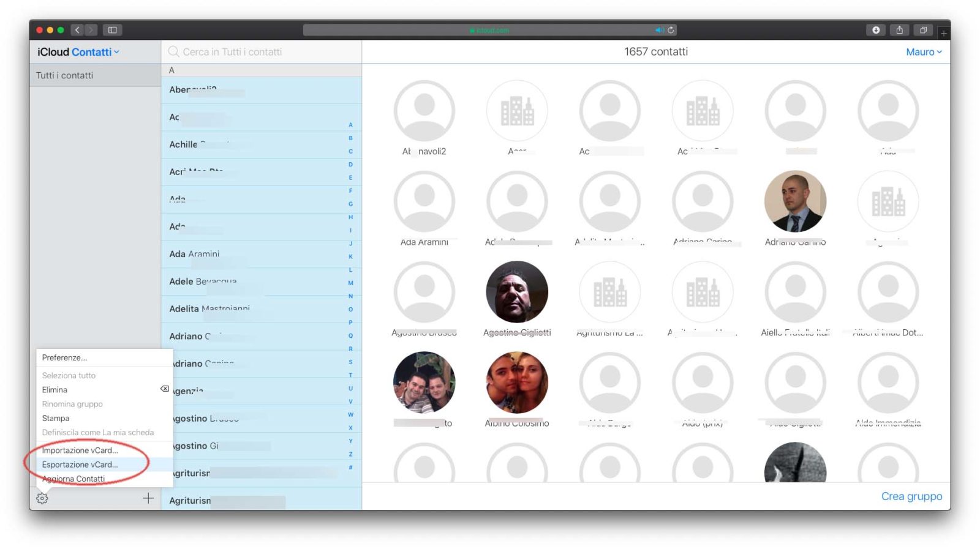Open Safari downloads icon
The image size is (980, 549).
point(876,29)
